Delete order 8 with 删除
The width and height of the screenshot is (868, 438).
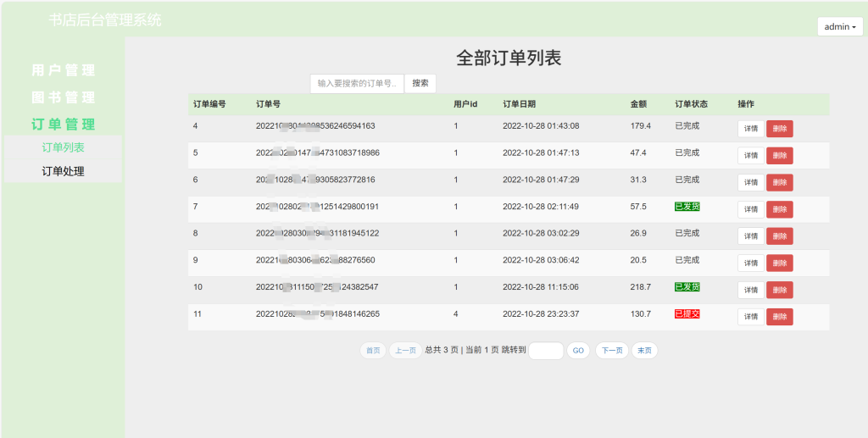780,236
